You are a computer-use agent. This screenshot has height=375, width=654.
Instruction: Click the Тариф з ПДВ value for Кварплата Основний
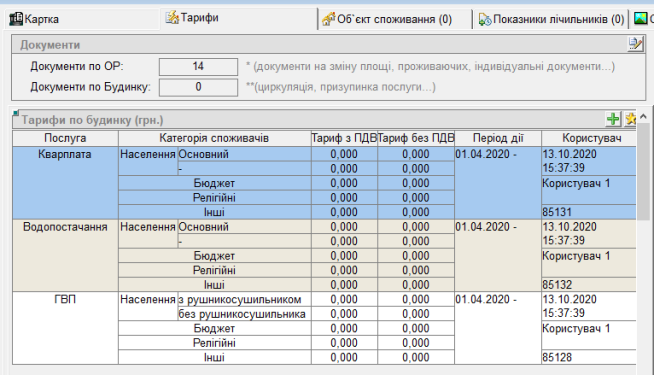click(x=344, y=154)
